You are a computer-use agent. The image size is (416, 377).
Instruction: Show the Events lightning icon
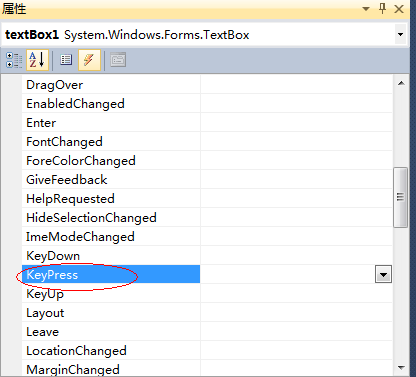point(89,60)
